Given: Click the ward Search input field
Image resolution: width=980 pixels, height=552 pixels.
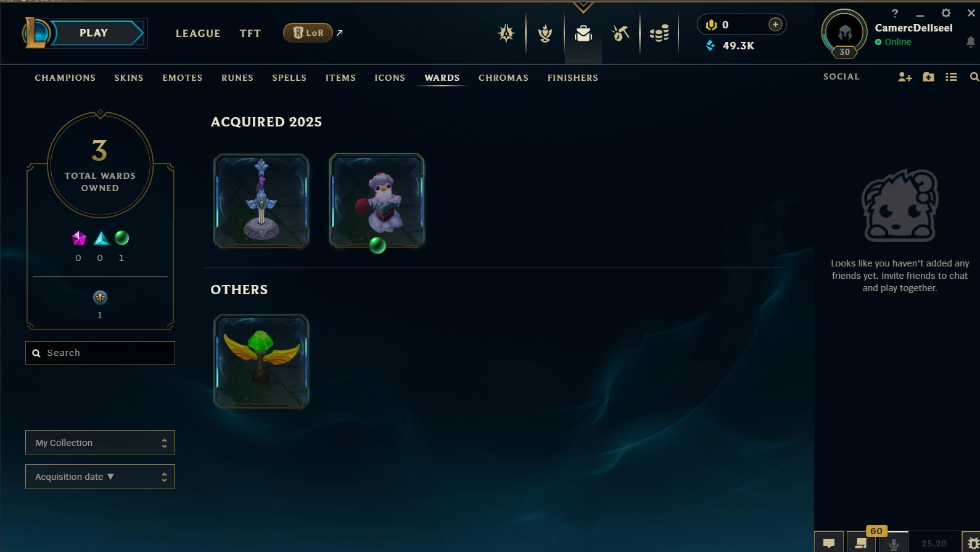Looking at the screenshot, I should coord(100,353).
